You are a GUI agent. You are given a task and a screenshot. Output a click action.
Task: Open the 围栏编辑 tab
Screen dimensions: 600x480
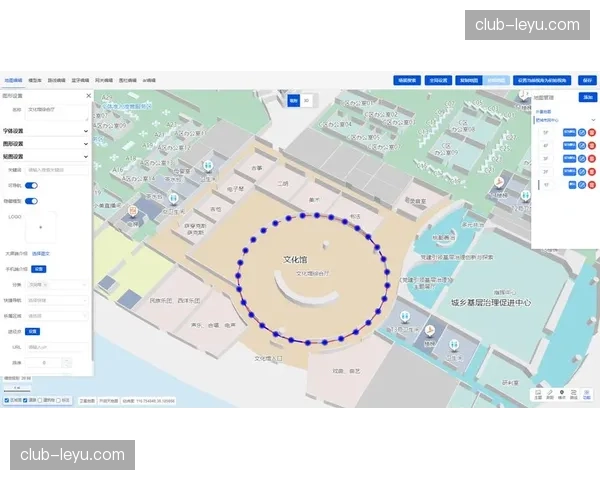point(127,80)
